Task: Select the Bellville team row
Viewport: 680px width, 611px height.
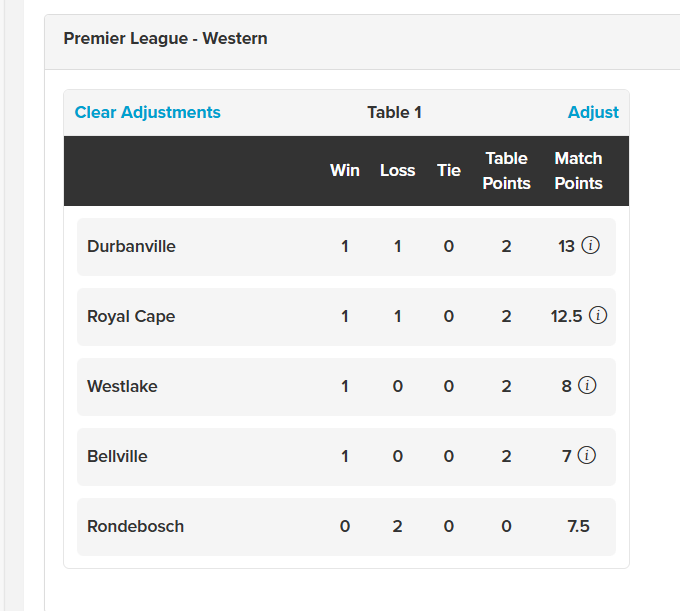Action: [x=346, y=457]
